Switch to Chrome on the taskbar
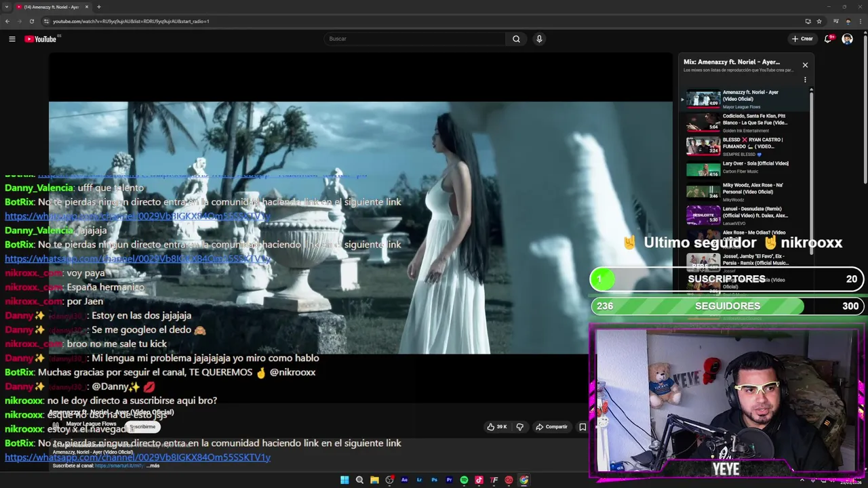The image size is (868, 488). tap(524, 480)
